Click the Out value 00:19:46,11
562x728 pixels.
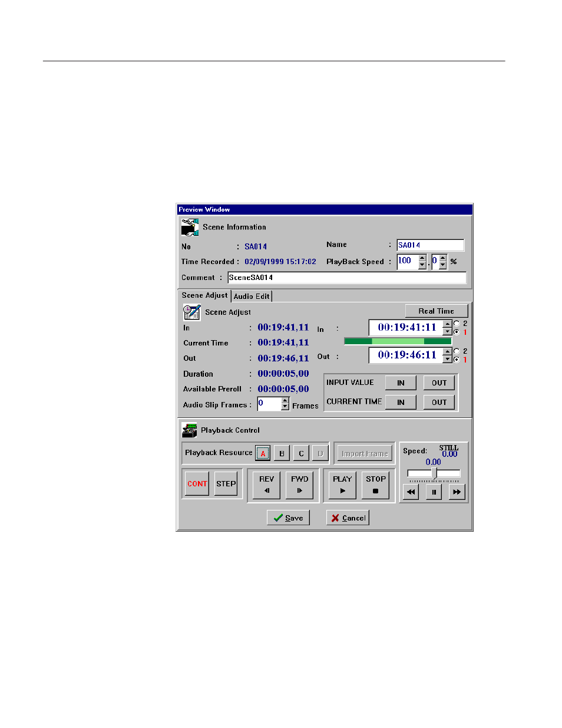[x=283, y=358]
